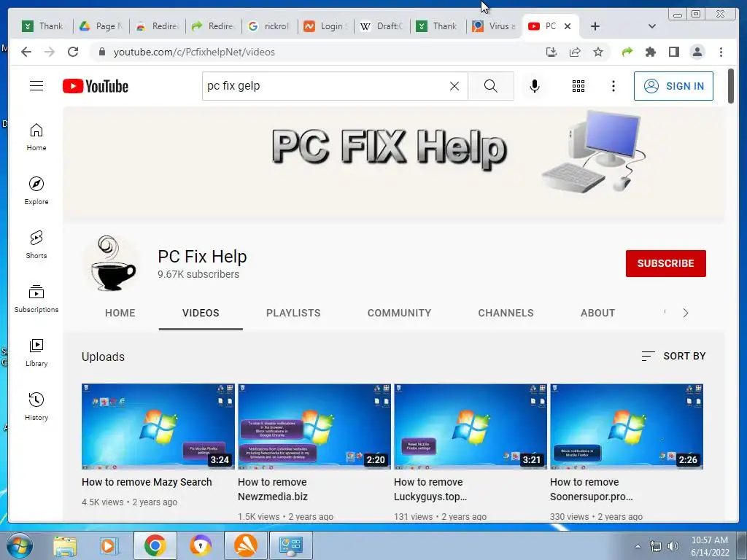Select the VIDEOS tab
747x560 pixels.
pos(201,313)
